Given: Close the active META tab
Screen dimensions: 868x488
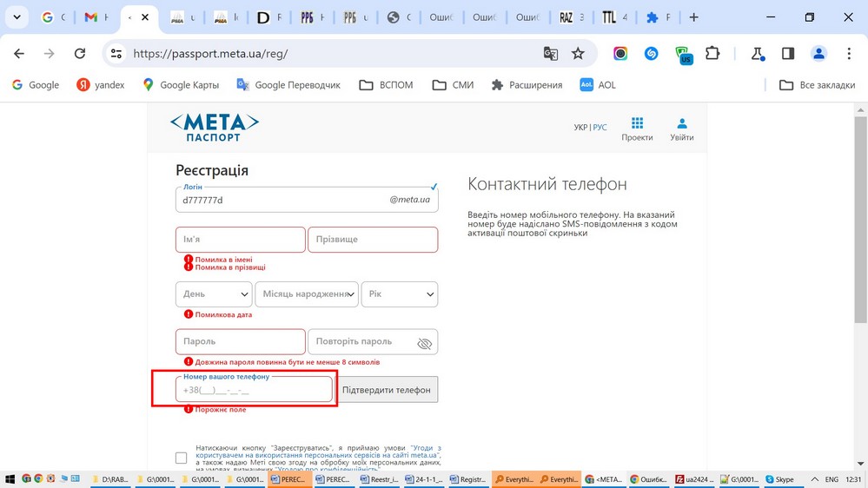Looking at the screenshot, I should click(145, 17).
